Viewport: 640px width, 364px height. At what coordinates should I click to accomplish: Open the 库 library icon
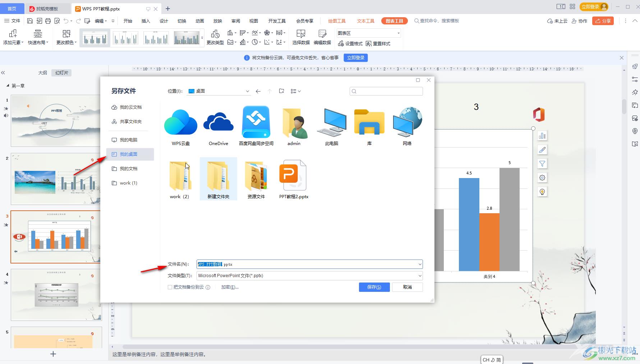click(369, 122)
